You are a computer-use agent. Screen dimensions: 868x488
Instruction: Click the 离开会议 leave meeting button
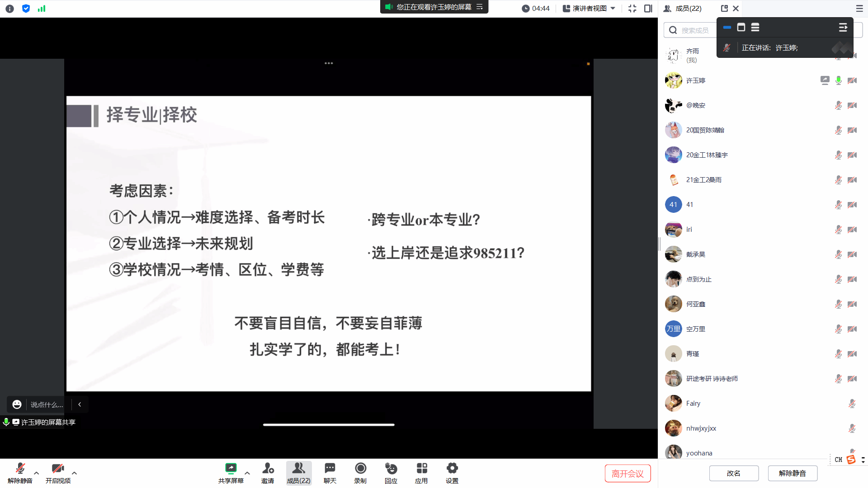(627, 474)
